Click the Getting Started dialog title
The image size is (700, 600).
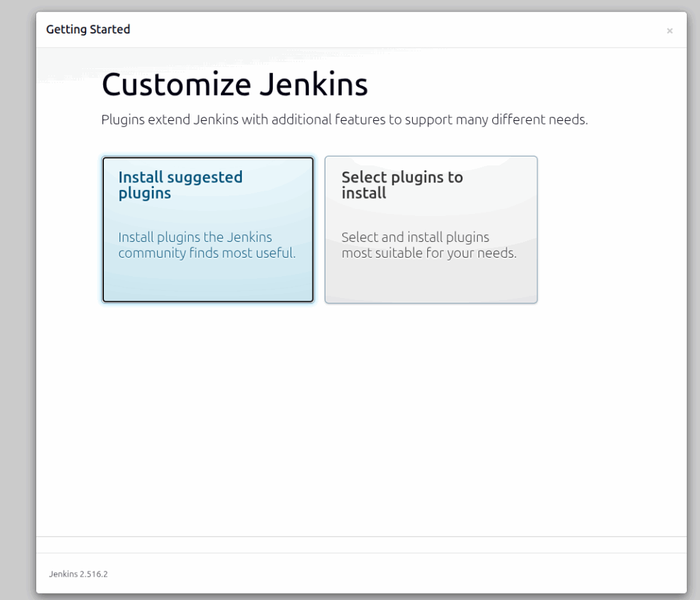(88, 29)
